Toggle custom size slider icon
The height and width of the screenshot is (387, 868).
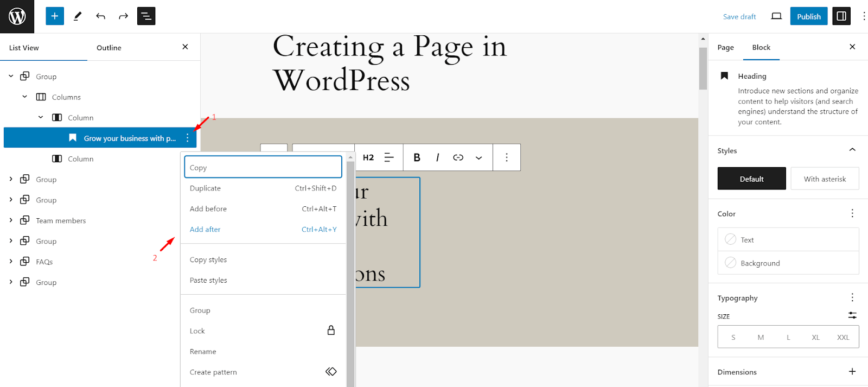point(852,315)
